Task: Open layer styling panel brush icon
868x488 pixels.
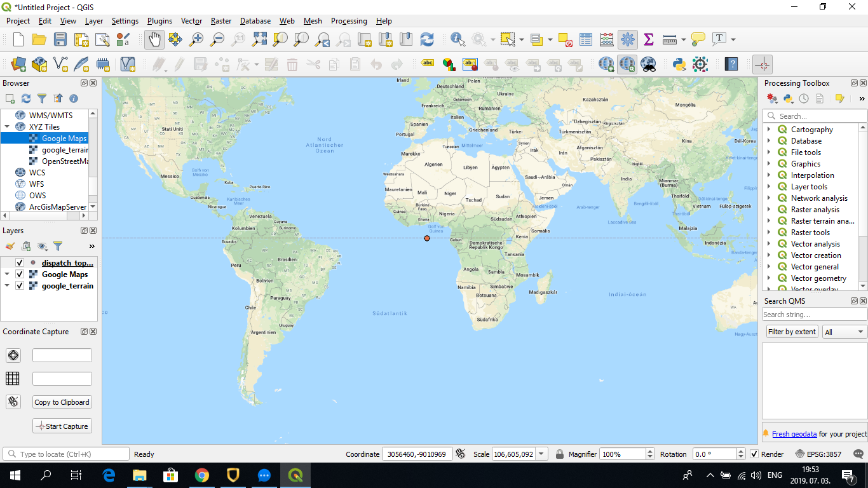Action: [10, 246]
